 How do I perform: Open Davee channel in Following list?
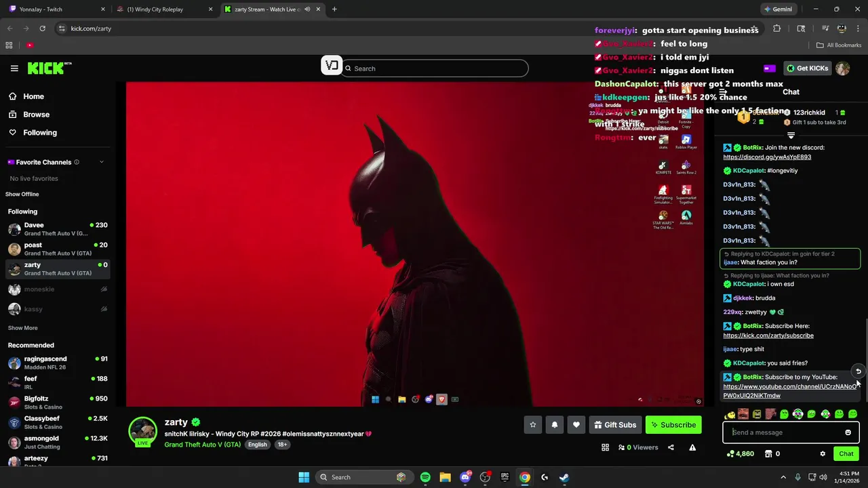58,229
